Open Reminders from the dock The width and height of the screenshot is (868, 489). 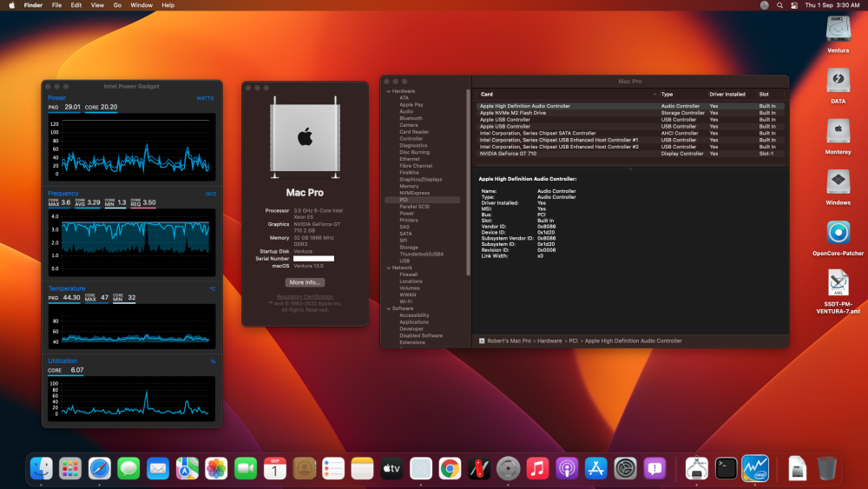(333, 468)
